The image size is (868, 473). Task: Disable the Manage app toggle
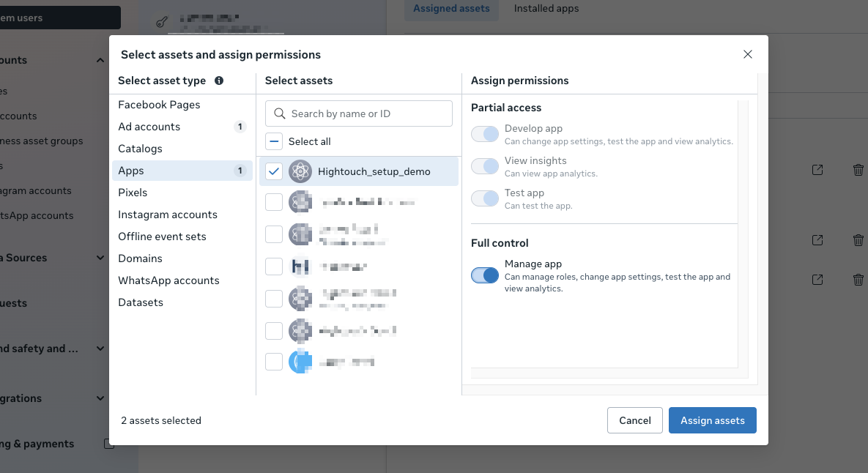(x=484, y=275)
